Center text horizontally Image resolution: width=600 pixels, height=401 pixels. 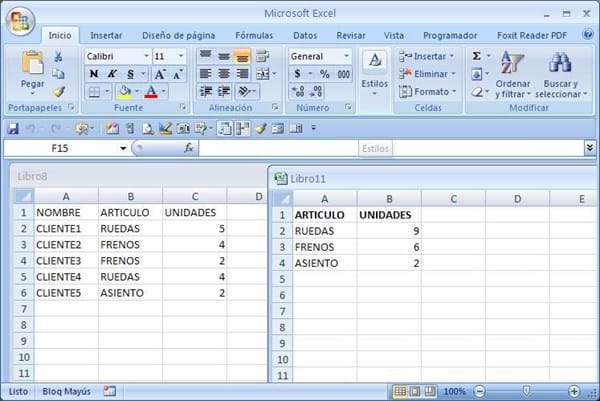pyautogui.click(x=224, y=74)
